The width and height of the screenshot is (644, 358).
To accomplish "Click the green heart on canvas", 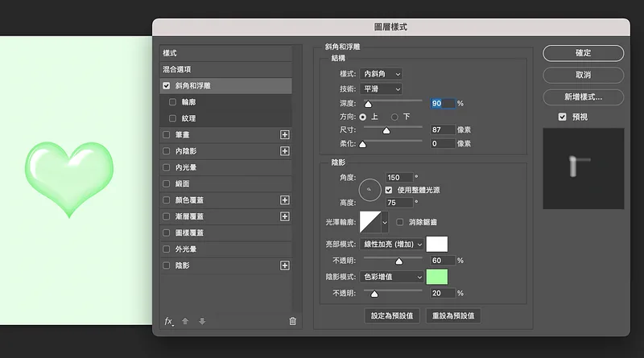I will click(x=69, y=179).
